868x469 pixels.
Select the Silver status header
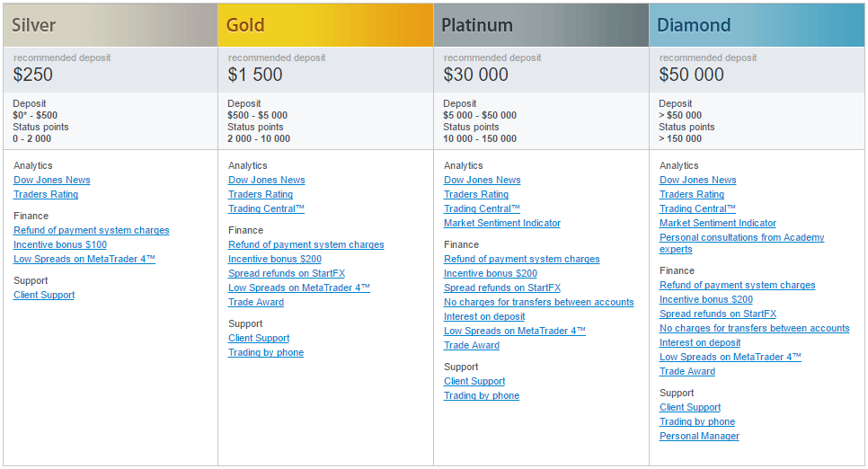pos(111,25)
